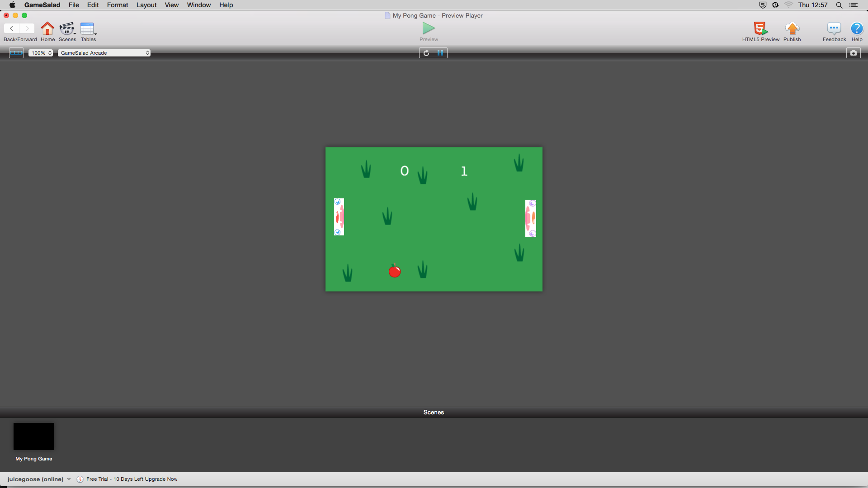868x488 pixels.
Task: Expand the GameSalad Arcade platform dropdown
Action: 104,53
